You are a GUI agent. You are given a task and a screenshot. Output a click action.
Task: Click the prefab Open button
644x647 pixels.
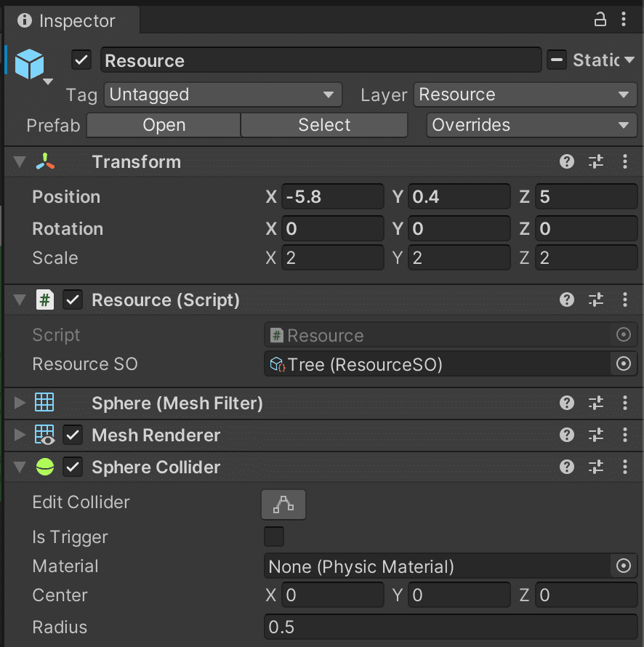coord(164,125)
